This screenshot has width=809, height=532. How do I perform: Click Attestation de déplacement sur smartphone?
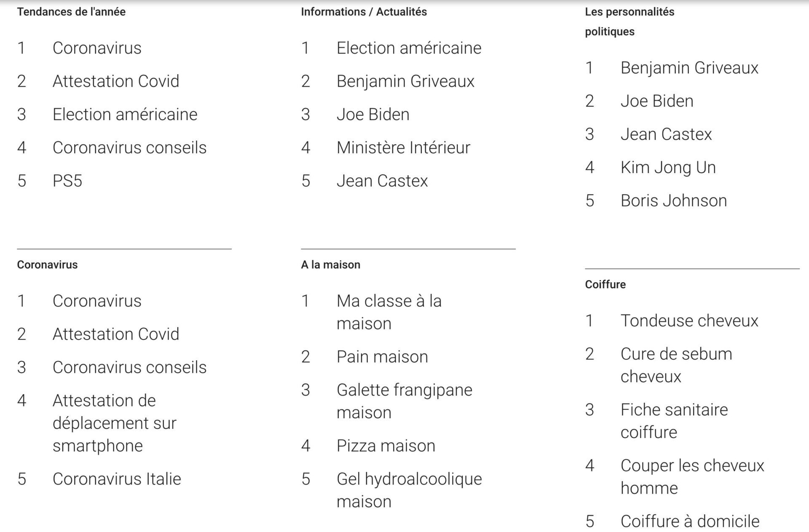114,423
